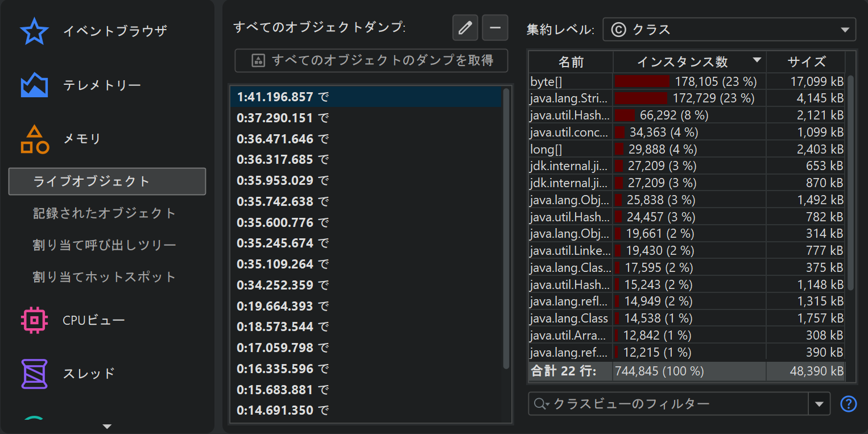Switch to 記録されたオブジェクト view
Viewport: 868px width, 434px height.
105,213
